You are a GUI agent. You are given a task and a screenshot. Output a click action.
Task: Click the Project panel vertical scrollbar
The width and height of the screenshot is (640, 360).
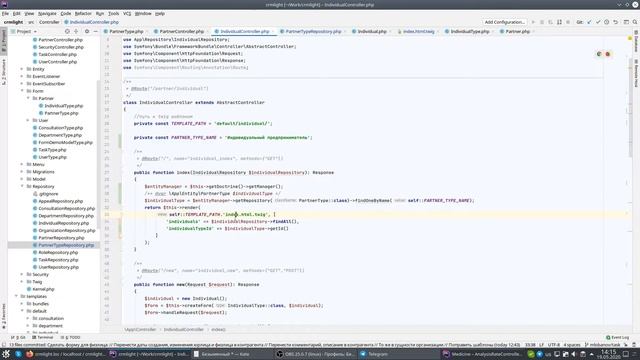point(98,155)
